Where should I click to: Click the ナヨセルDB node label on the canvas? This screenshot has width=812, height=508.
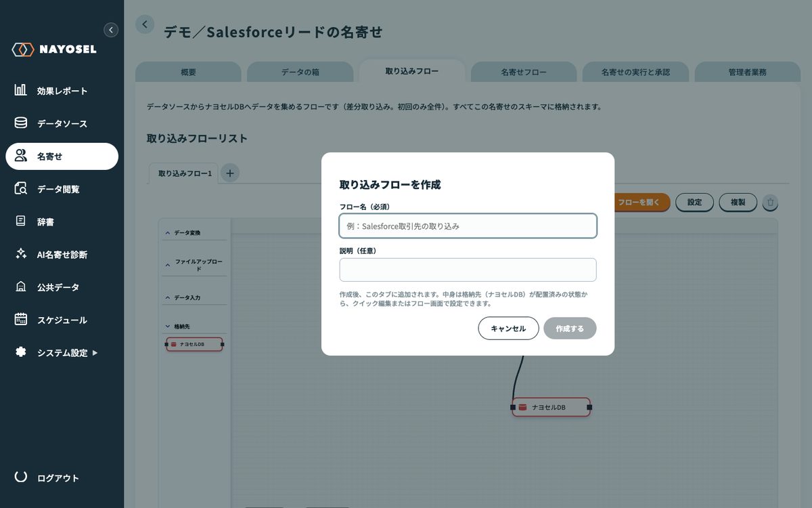click(548, 408)
